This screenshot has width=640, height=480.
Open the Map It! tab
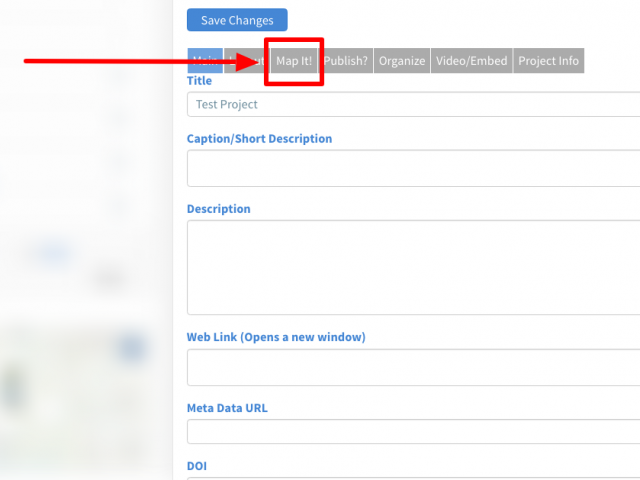[x=294, y=61]
